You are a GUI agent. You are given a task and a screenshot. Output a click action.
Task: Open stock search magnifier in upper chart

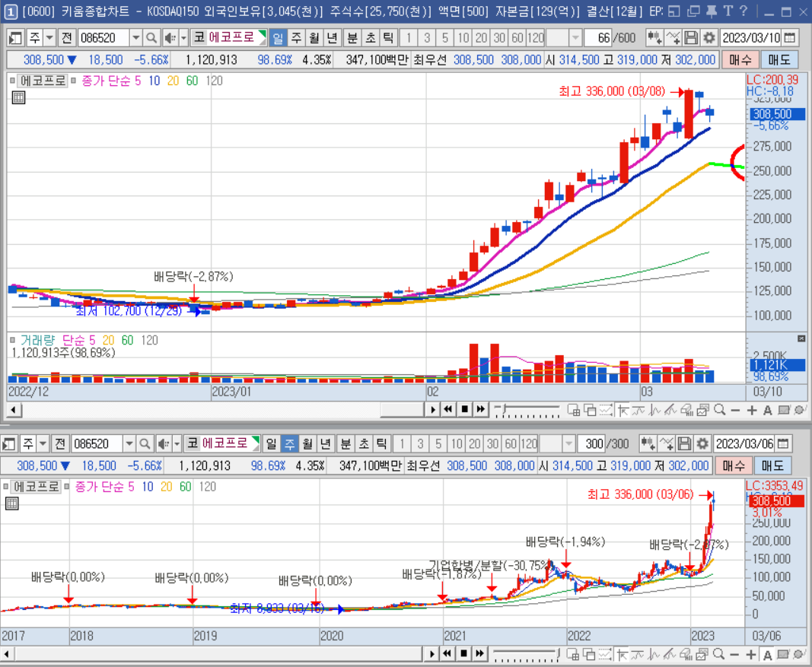151,38
